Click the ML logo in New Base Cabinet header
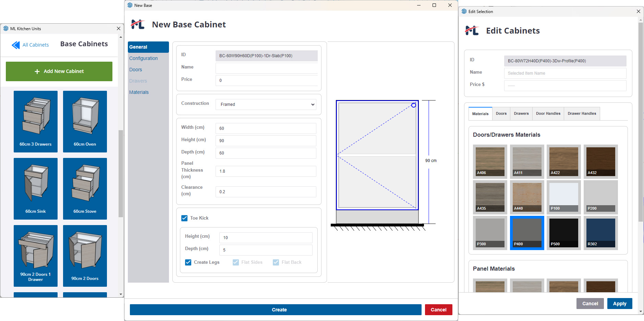This screenshot has width=644, height=321. [137, 24]
